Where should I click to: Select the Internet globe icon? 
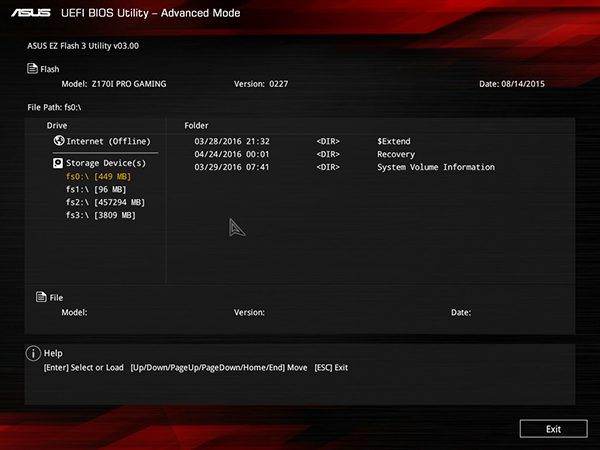[x=59, y=141]
